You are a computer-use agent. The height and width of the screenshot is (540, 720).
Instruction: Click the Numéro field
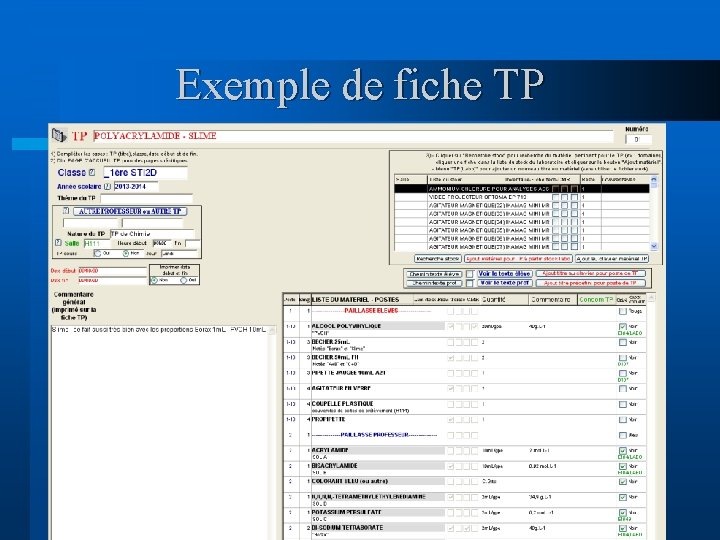pyautogui.click(x=638, y=139)
